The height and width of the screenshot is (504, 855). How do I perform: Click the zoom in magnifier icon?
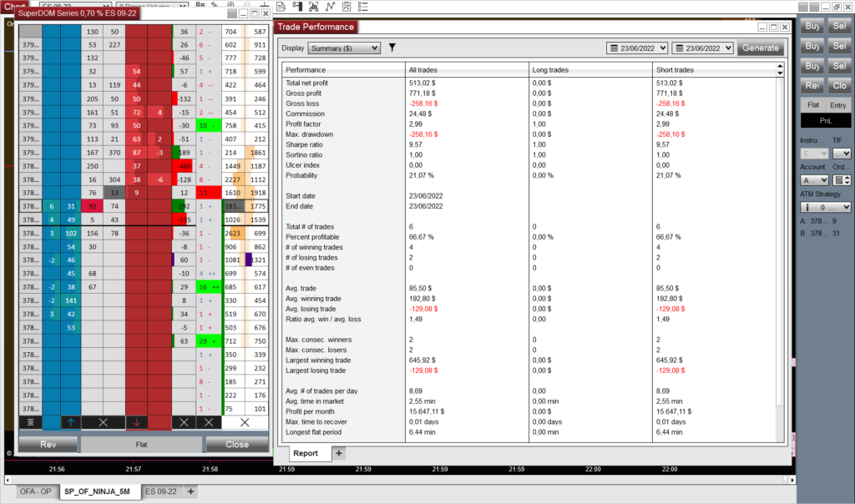coord(231,5)
